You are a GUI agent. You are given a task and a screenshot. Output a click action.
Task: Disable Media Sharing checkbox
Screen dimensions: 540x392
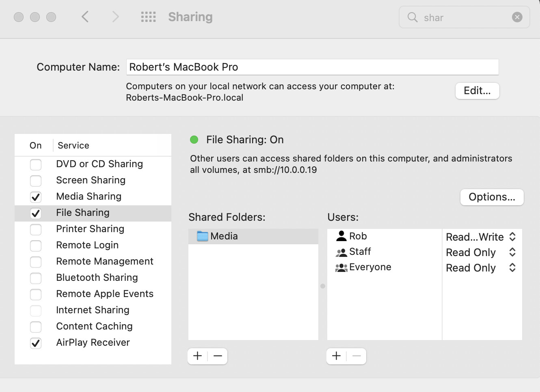coord(36,197)
